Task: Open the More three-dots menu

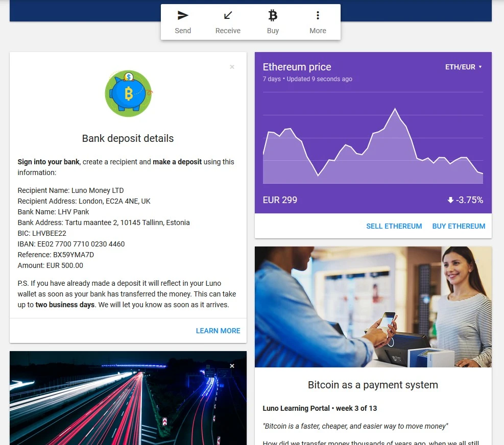Action: pos(318,15)
